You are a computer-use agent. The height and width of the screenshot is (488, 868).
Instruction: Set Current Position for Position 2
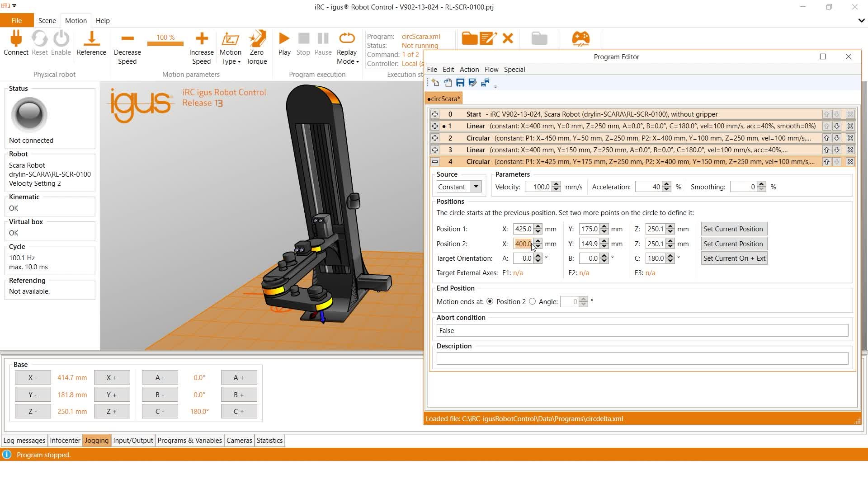pos(733,244)
